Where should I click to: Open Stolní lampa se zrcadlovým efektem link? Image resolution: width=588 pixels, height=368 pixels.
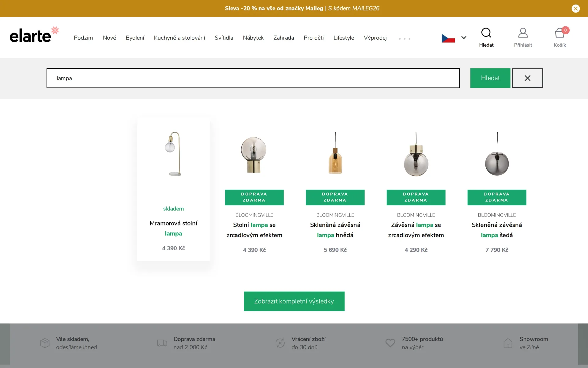pos(254,230)
